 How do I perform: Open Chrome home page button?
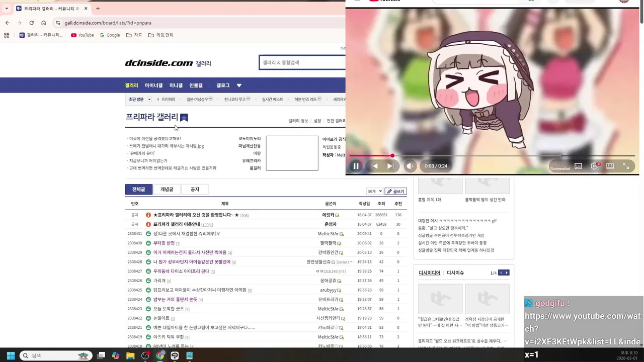click(x=44, y=23)
